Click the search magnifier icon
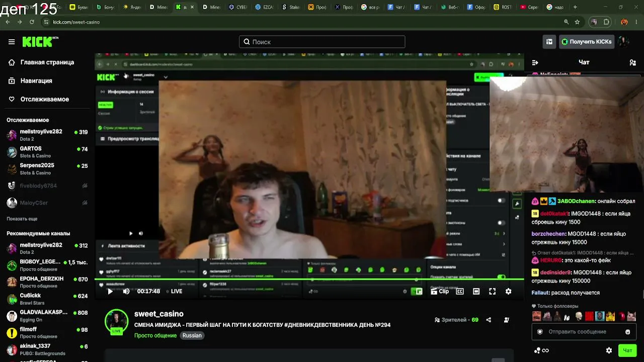Screen dimensions: 644x362 point(247,42)
